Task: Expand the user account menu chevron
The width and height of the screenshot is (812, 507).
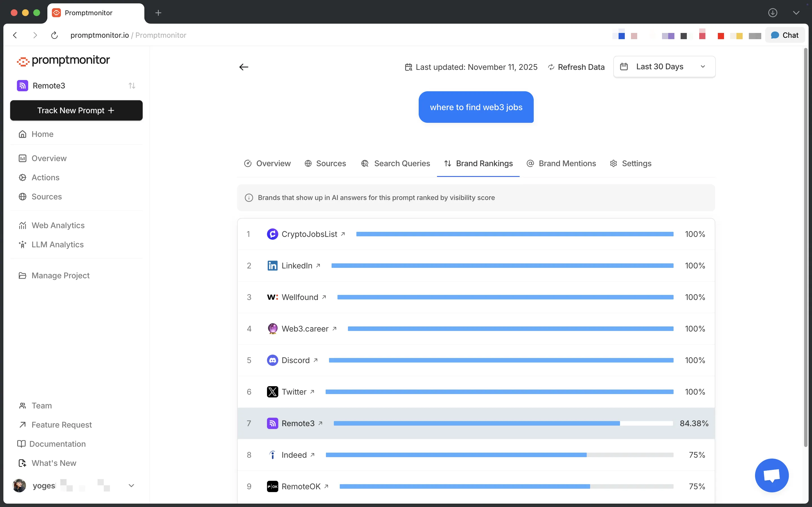Action: coord(131,485)
